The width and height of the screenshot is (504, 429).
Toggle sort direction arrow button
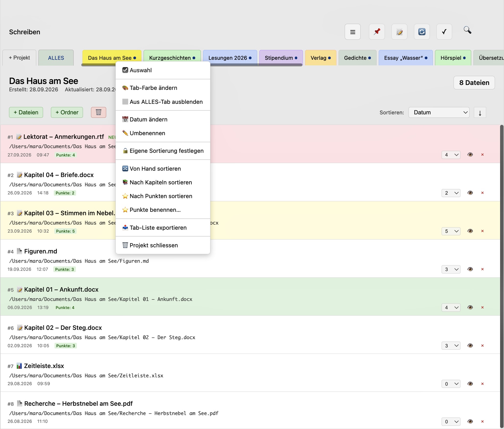click(x=480, y=113)
